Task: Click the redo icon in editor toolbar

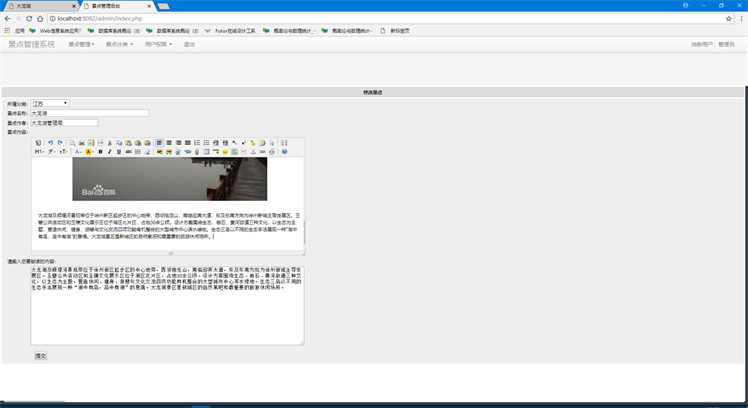Action: 59,143
